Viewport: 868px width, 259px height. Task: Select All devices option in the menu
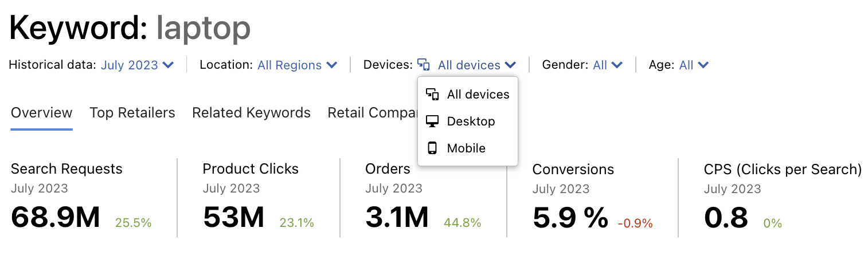tap(478, 95)
